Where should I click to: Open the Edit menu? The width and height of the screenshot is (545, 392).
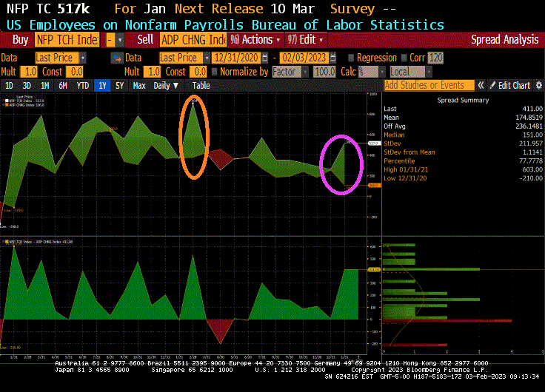(x=307, y=39)
